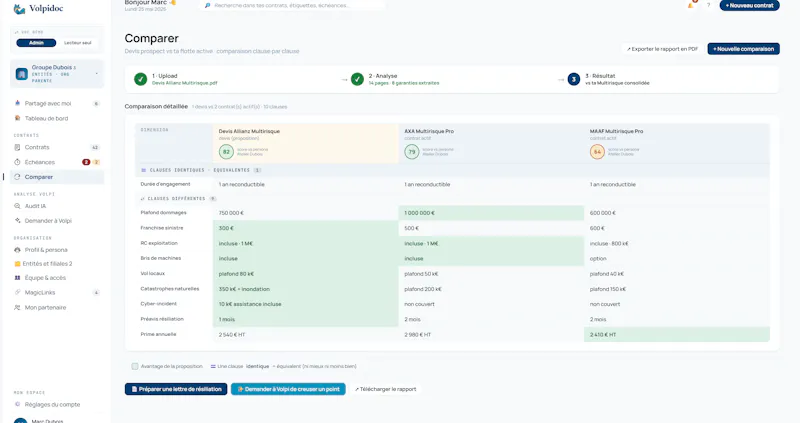Click the Nouveau contrat button
The width and height of the screenshot is (800, 423).
[x=749, y=5]
